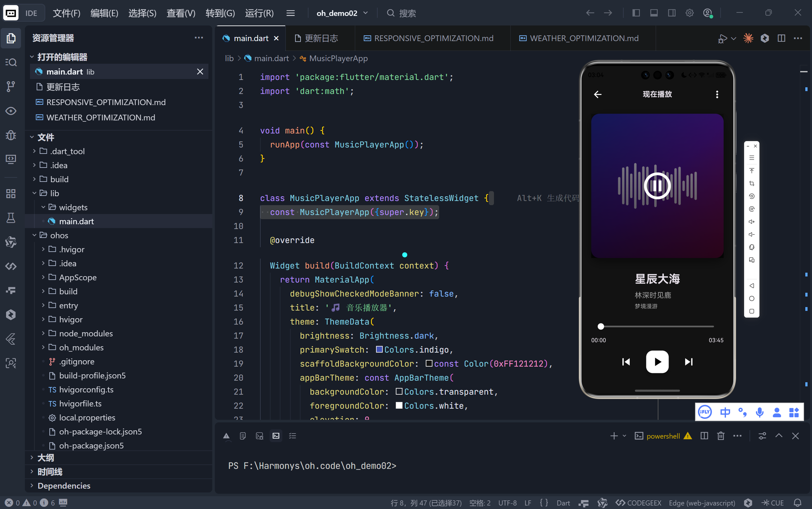Viewport: 812px width, 509px height.
Task: Expand the .dart_tool folder
Action: click(x=67, y=151)
